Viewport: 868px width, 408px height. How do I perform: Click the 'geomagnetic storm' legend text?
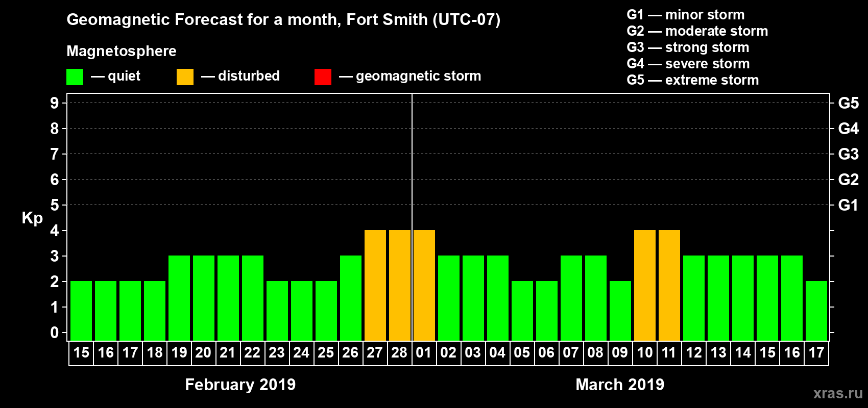pyautogui.click(x=419, y=76)
